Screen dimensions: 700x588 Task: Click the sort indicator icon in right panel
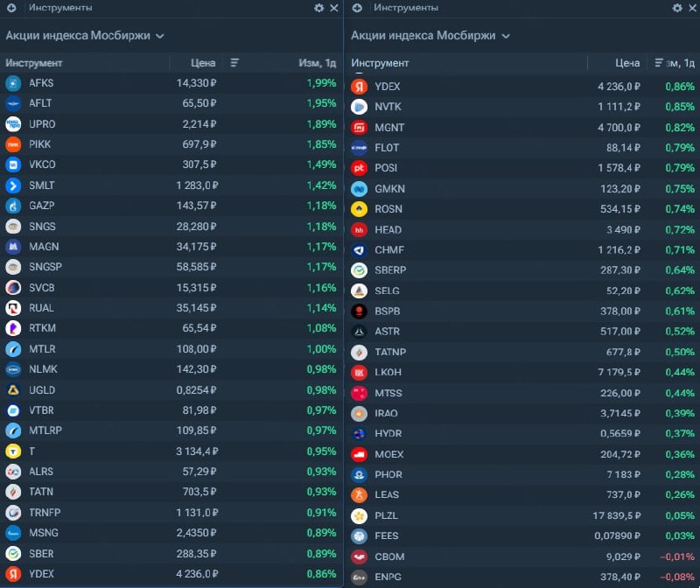coord(659,63)
